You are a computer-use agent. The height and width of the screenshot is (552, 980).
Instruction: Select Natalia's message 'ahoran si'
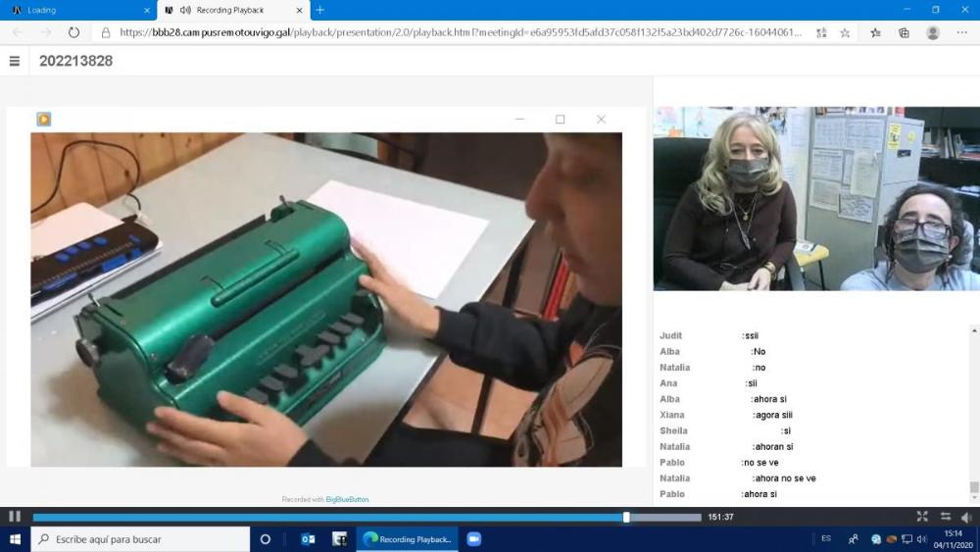772,447
